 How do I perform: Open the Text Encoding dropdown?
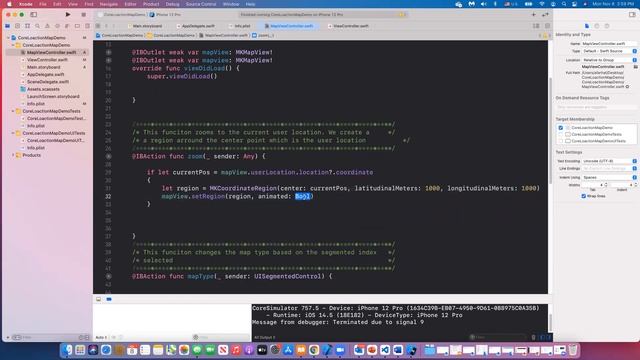click(609, 161)
